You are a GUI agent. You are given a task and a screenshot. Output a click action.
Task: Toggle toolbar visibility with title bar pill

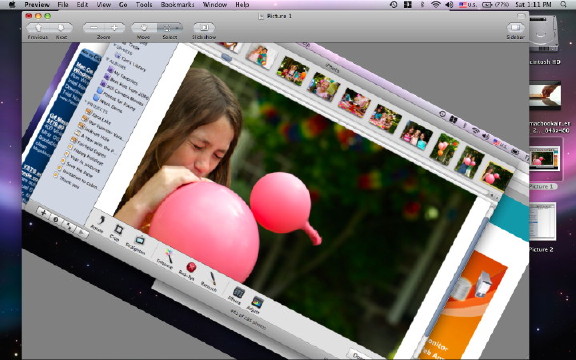(x=521, y=16)
